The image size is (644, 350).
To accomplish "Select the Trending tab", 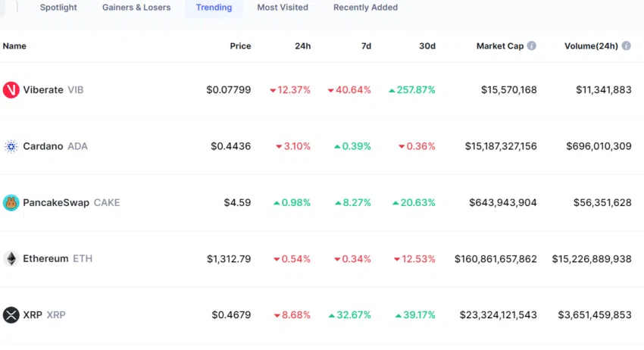I will (x=214, y=8).
